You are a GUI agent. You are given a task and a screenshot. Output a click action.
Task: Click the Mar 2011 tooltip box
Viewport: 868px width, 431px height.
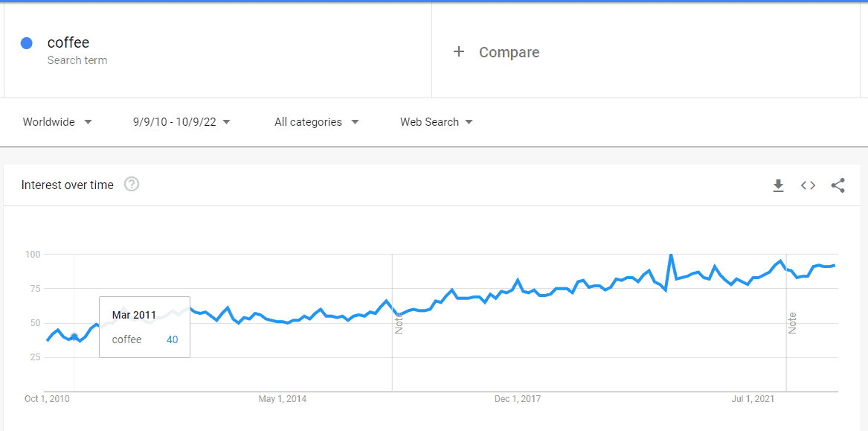[x=144, y=327]
